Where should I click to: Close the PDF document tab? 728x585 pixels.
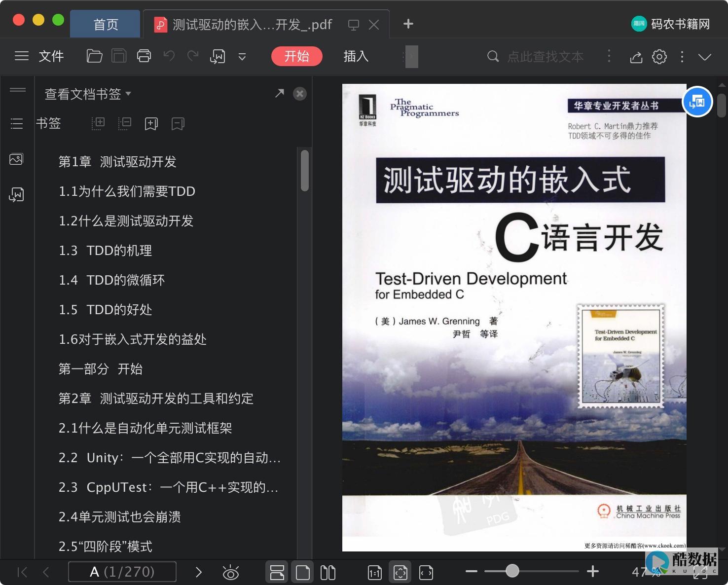[x=374, y=25]
